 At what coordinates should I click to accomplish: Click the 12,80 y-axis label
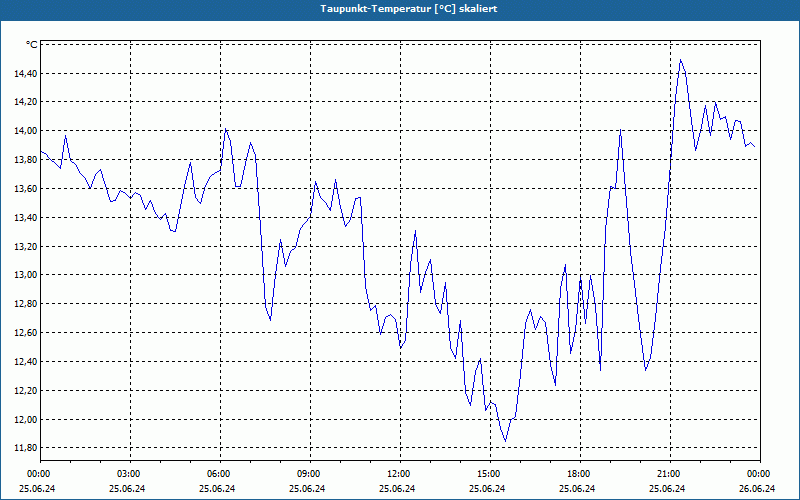click(25, 304)
